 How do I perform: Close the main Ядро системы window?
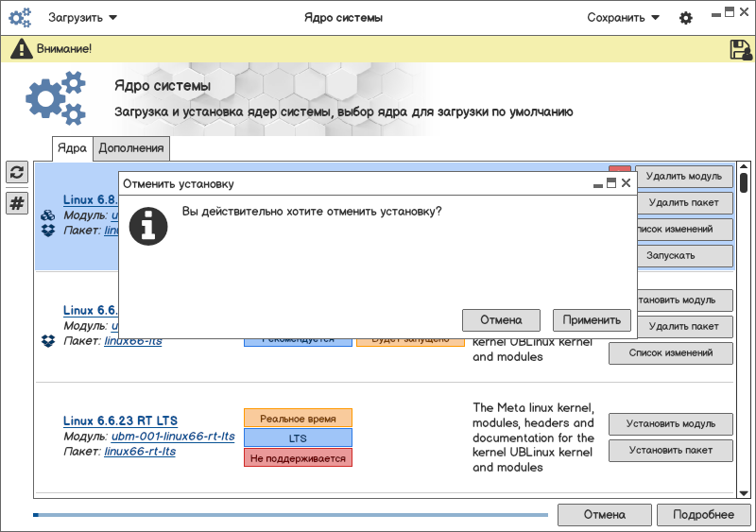(x=744, y=12)
